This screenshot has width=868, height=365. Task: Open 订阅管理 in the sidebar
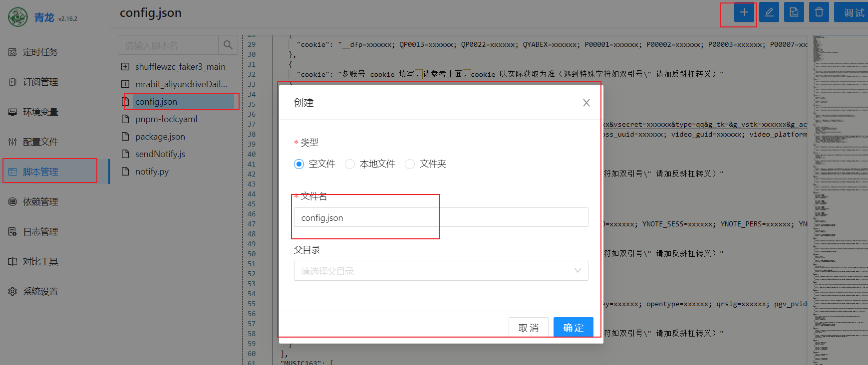(55, 82)
